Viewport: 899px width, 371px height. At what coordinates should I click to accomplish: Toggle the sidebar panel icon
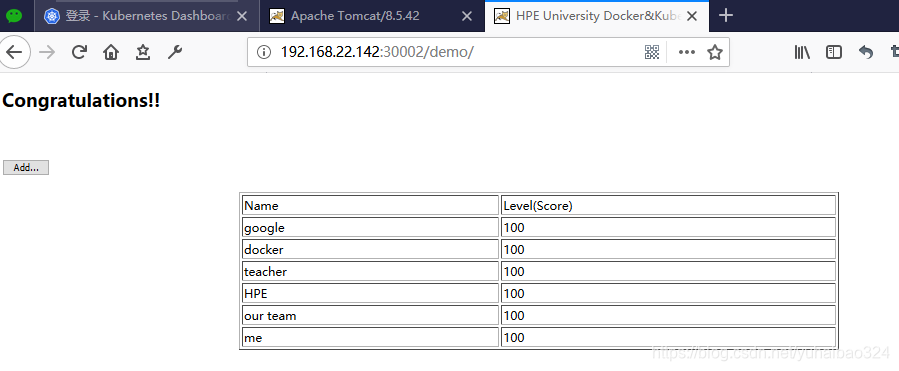click(x=834, y=52)
